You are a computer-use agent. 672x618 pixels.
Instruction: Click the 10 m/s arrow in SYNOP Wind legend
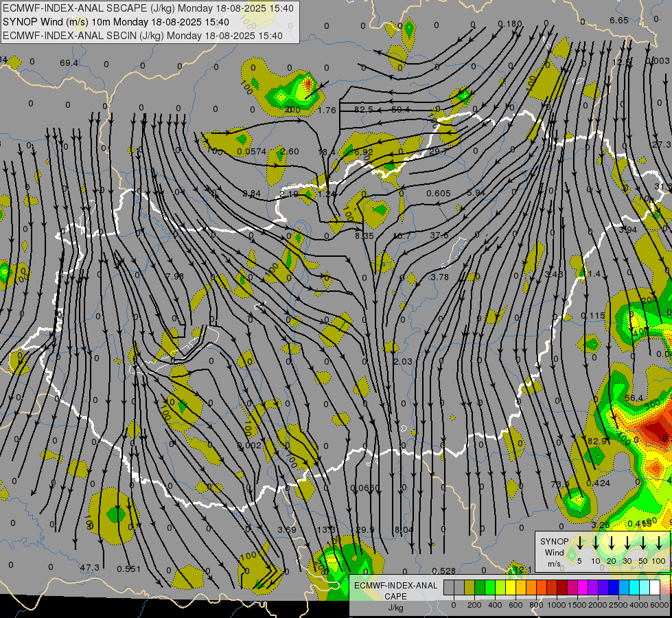tap(596, 542)
